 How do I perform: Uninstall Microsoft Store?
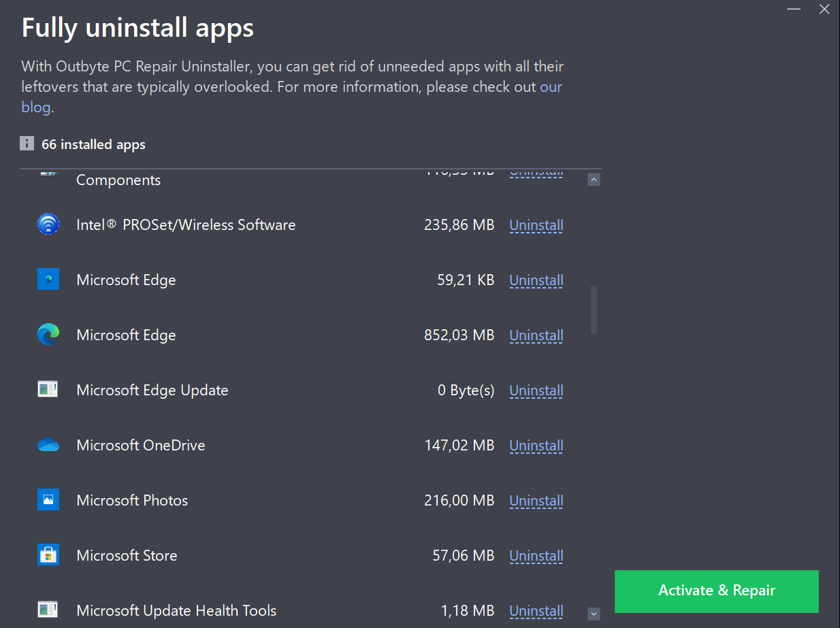tap(536, 556)
